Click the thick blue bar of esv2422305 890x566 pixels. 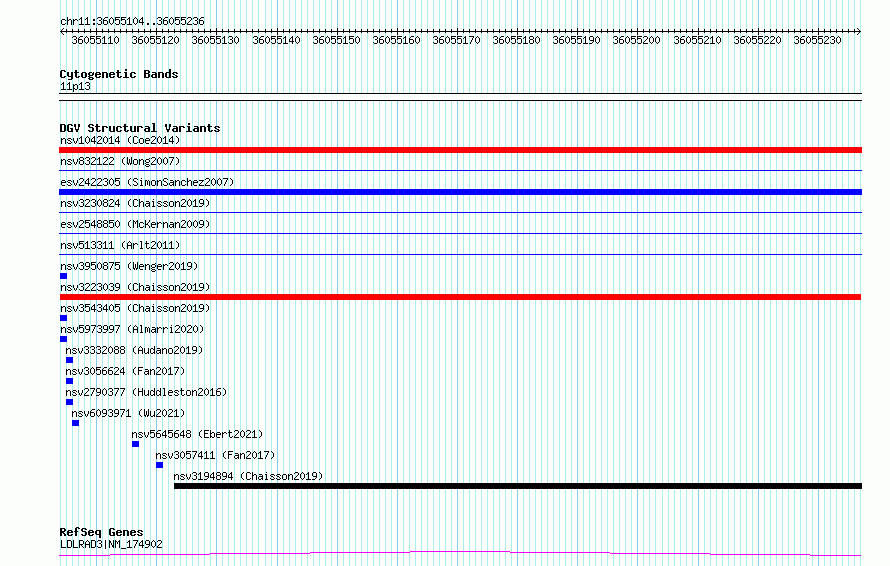click(460, 192)
